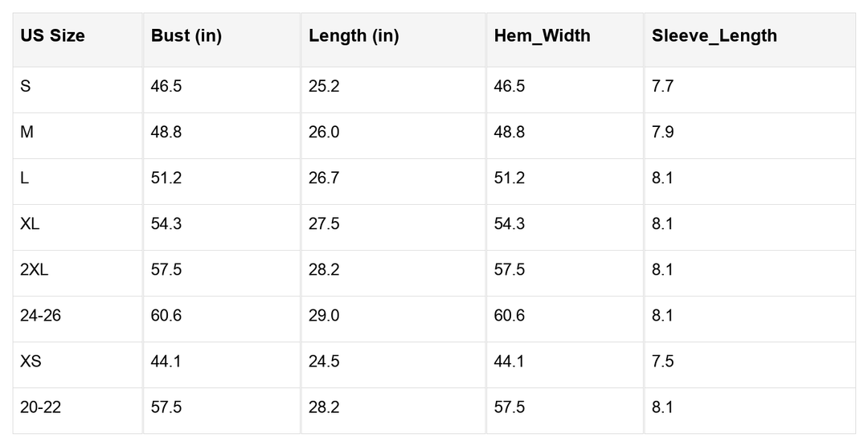This screenshot has height=446, width=868.
Task: Select the 24-26 size cell
Action: (40, 315)
